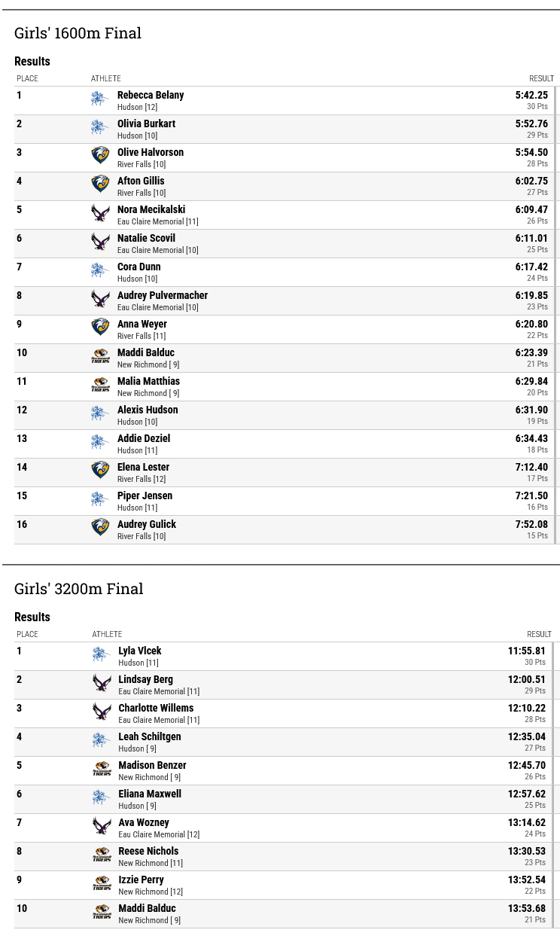Screen dimensions: 560x939
Task: Click New Richmond Tigers logo beside Madison Benzer
Action: point(102,769)
